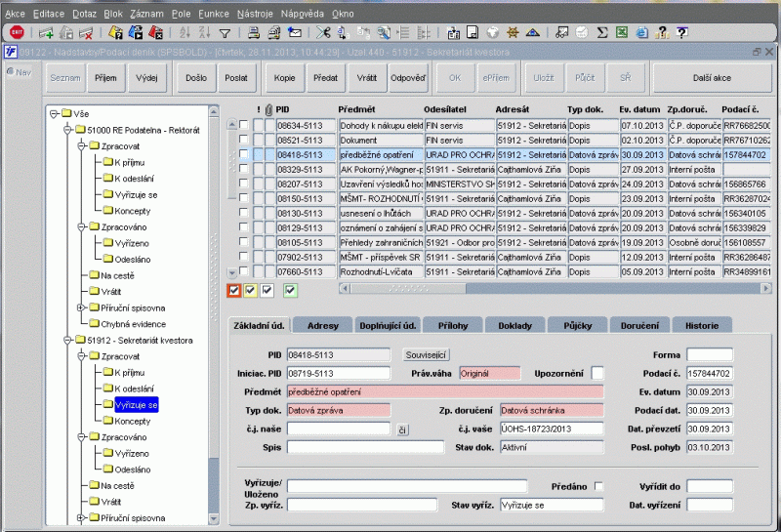Expand the Příruční spisovna folder under 51000
The width and height of the screenshot is (781, 532).
pyautogui.click(x=81, y=307)
